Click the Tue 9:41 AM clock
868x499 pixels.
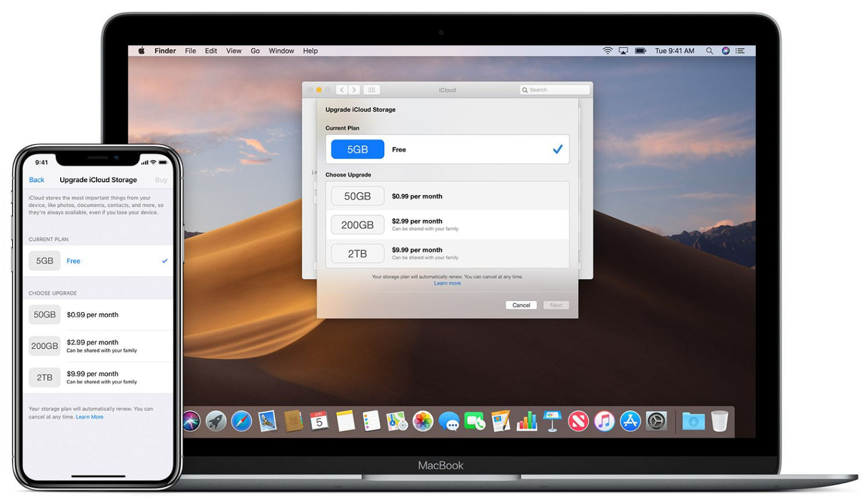coord(675,51)
